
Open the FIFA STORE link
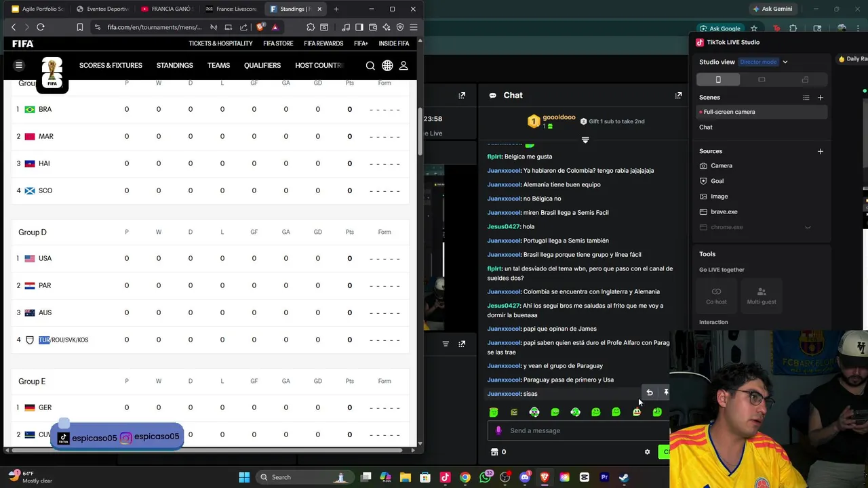point(278,43)
